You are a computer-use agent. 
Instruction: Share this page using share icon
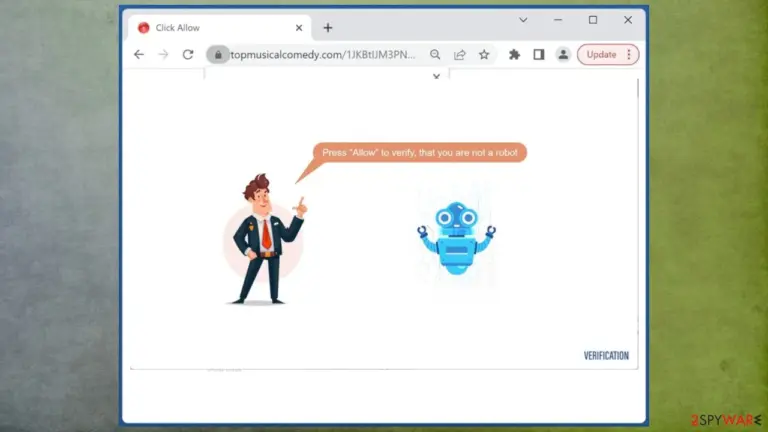point(459,54)
